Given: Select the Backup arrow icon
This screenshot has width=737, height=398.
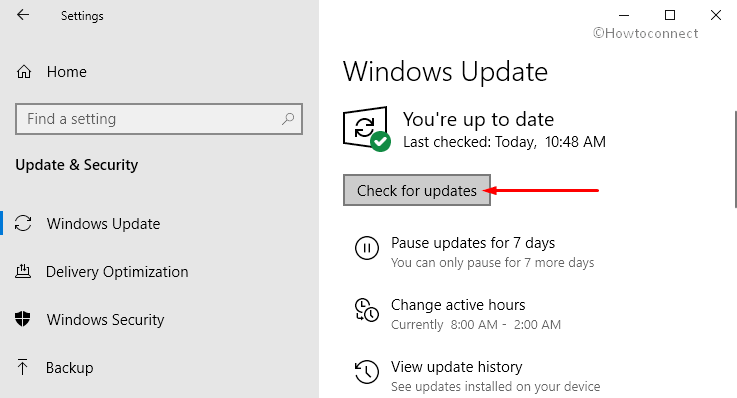Looking at the screenshot, I should [22, 367].
